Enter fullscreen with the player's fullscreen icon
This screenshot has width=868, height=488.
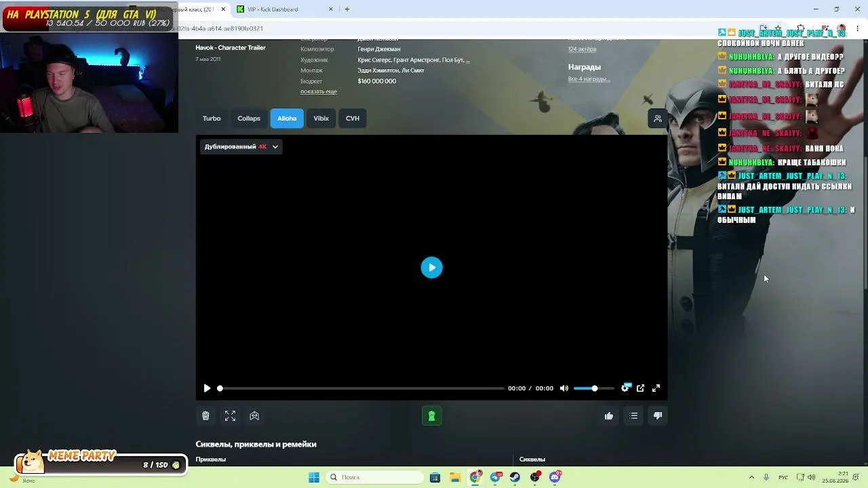pos(656,388)
